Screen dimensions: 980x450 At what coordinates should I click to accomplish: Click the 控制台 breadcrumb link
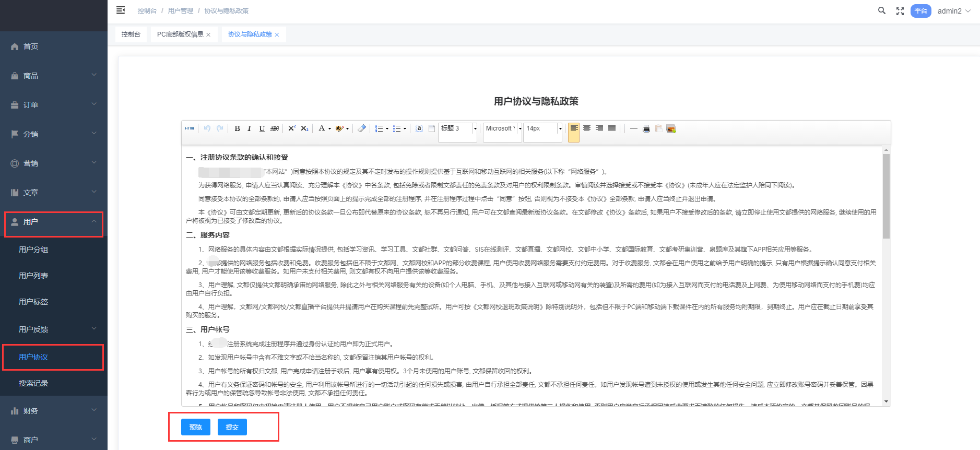pyautogui.click(x=147, y=10)
